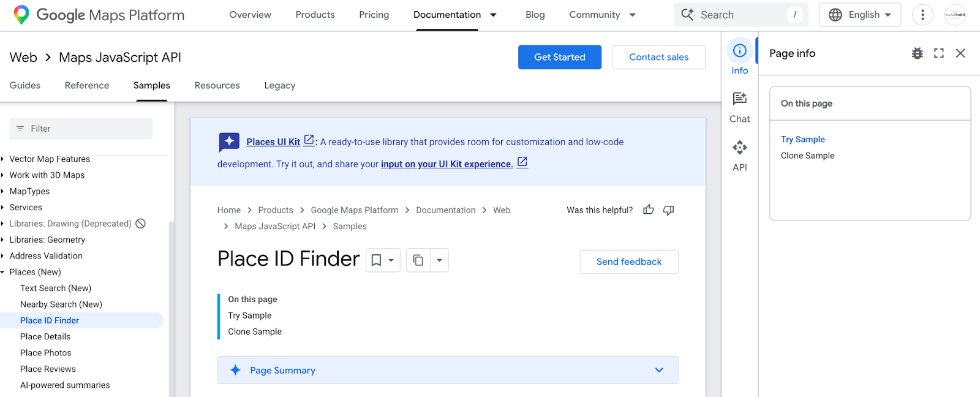980x397 pixels.
Task: Open the three-dot more options menu
Action: pyautogui.click(x=922, y=15)
